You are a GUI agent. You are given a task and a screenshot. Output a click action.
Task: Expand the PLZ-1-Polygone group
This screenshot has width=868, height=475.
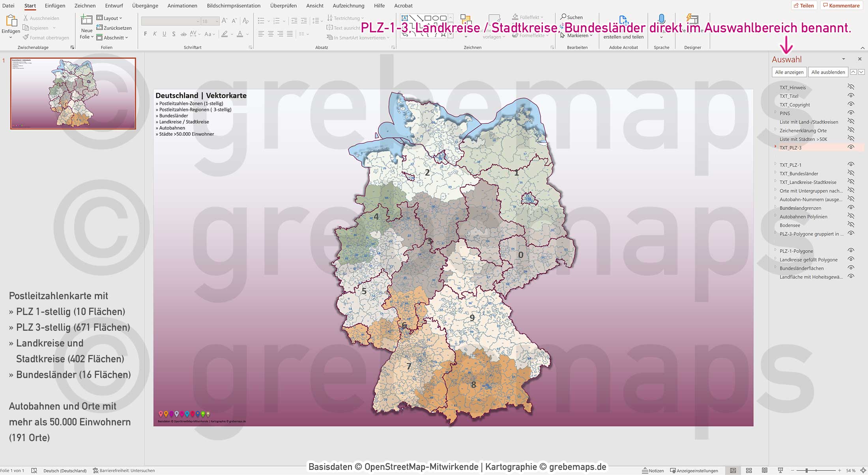tap(776, 251)
